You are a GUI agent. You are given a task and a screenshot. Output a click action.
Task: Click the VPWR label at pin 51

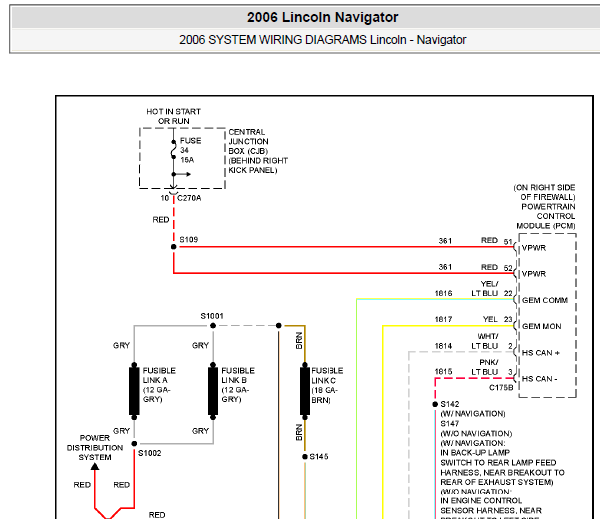pyautogui.click(x=534, y=248)
